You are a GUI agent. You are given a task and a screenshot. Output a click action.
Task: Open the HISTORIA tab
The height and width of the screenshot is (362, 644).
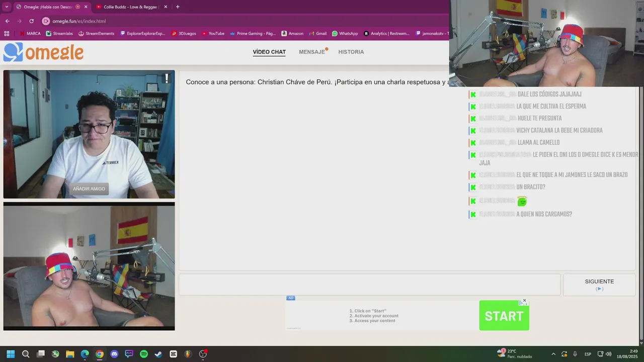(351, 52)
